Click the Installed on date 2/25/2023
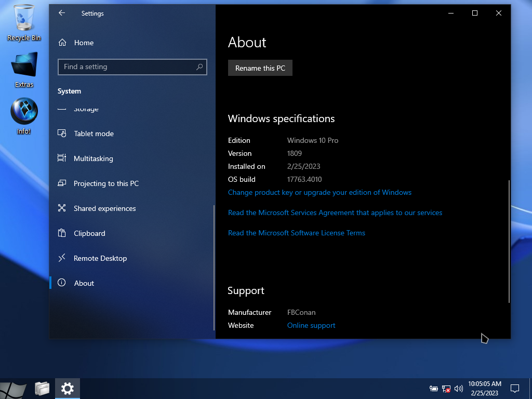This screenshot has width=532, height=399. pyautogui.click(x=303, y=166)
